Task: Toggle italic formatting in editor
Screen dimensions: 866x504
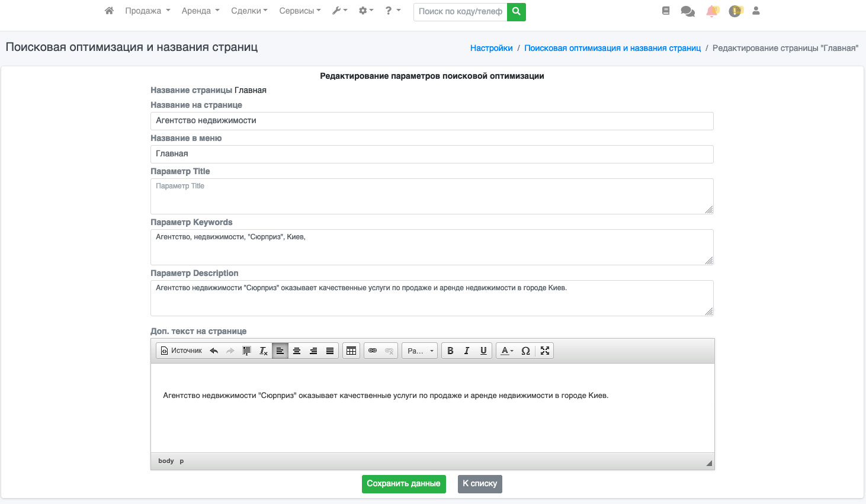Action: [x=467, y=351]
